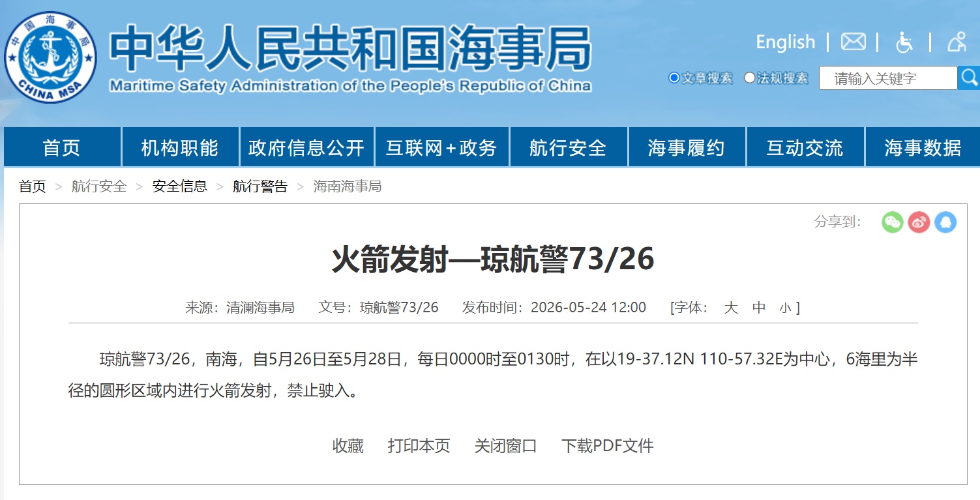980x500 pixels.
Task: Click 航行安全 in the breadcrumb
Action: (x=99, y=186)
